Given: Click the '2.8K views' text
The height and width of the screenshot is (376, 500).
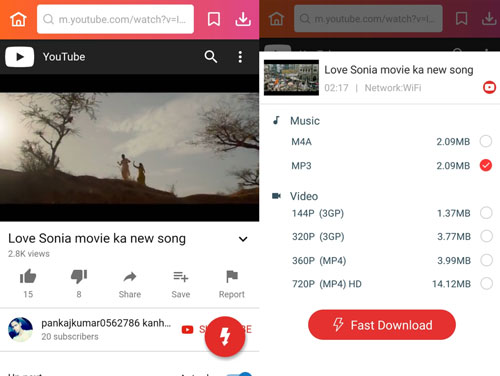Looking at the screenshot, I should click(x=29, y=254).
